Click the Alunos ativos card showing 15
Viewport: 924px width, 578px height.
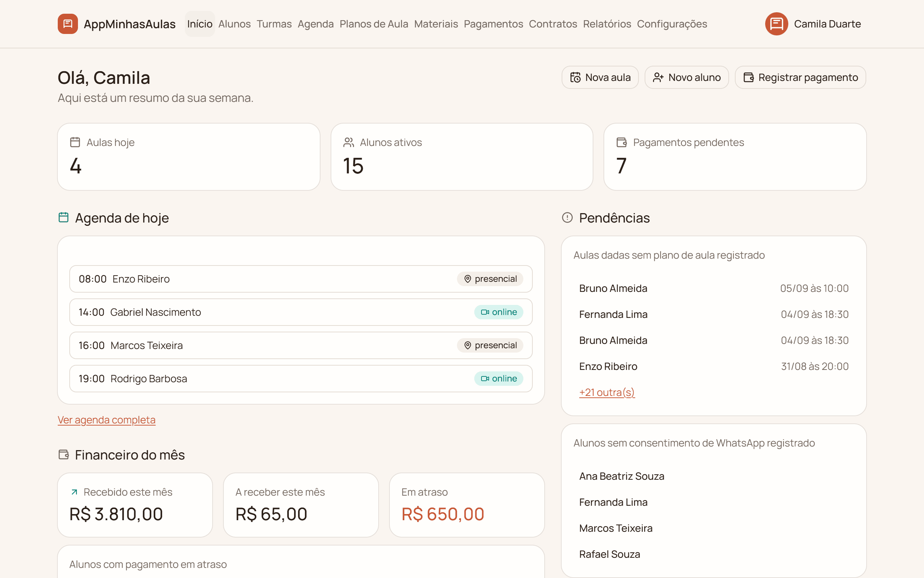coord(462,157)
